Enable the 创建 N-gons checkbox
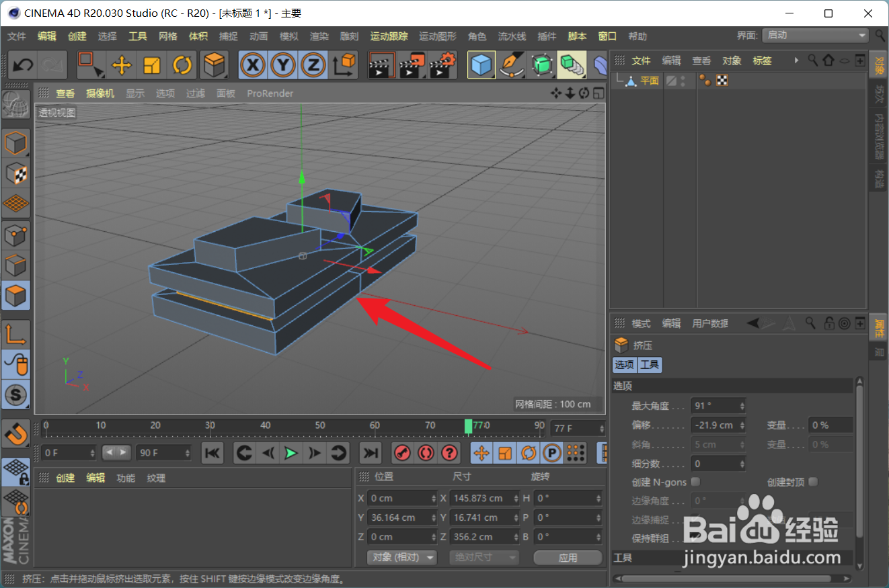Image resolution: width=889 pixels, height=588 pixels. [x=696, y=482]
